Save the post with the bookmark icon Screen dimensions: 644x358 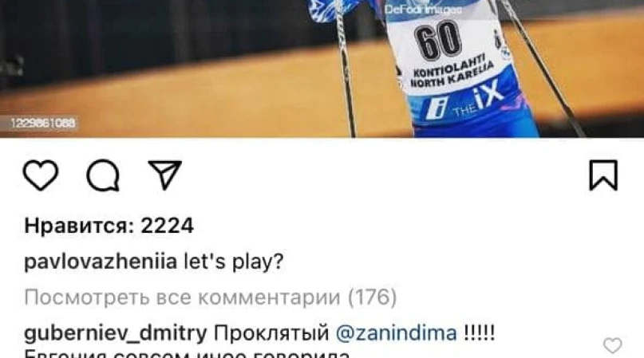pos(603,175)
